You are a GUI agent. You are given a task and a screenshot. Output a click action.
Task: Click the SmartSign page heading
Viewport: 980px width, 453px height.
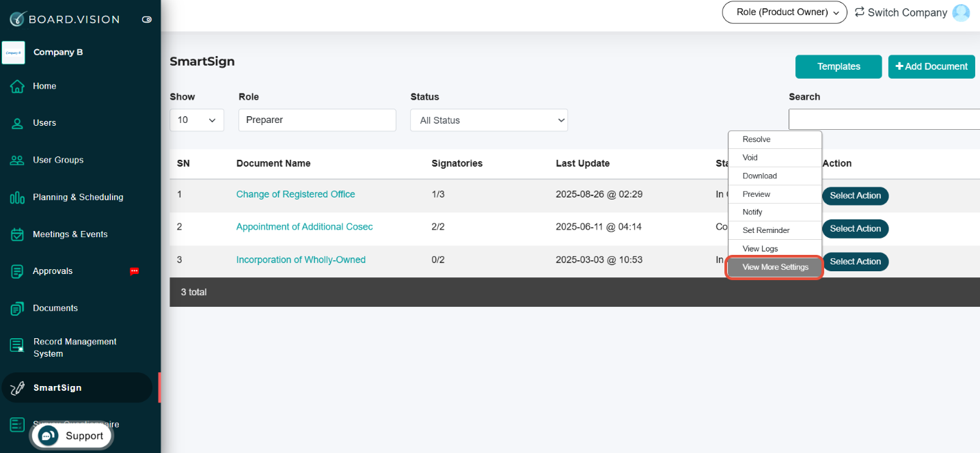pyautogui.click(x=202, y=61)
